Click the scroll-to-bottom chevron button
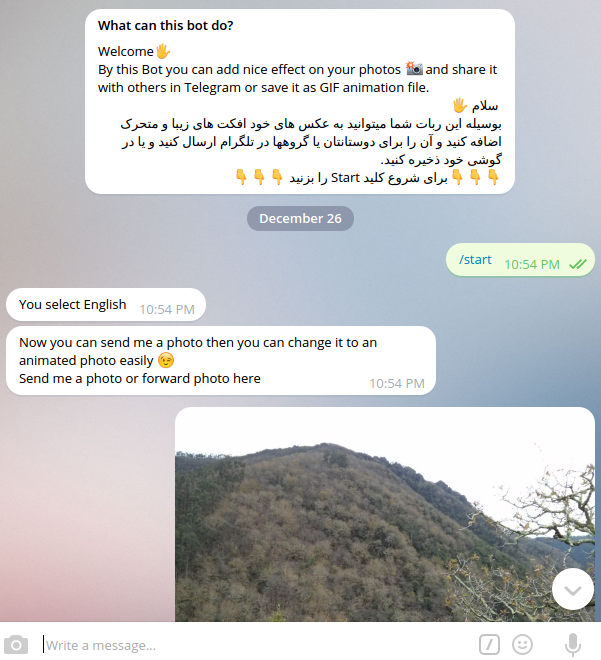The height and width of the screenshot is (660, 601). click(x=573, y=589)
